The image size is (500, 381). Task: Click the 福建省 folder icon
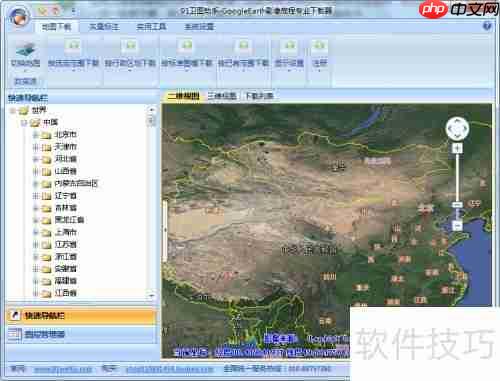point(46,281)
